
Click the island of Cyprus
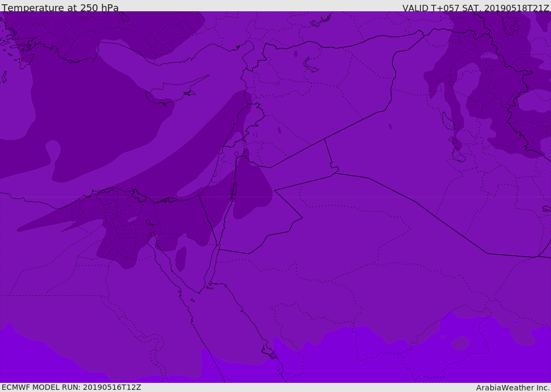tap(172, 92)
